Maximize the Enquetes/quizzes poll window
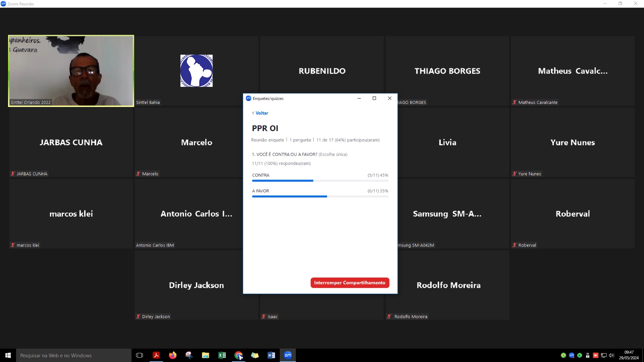This screenshot has height=362, width=644. click(374, 98)
